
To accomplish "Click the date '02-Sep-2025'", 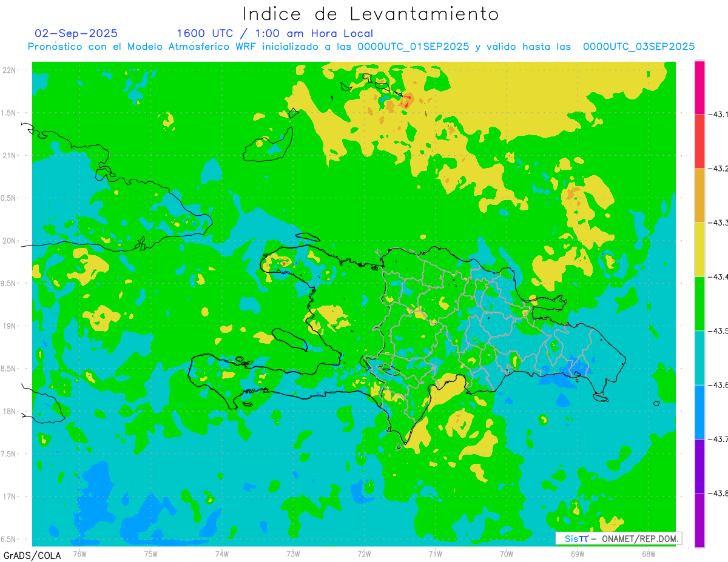I will pyautogui.click(x=76, y=33).
